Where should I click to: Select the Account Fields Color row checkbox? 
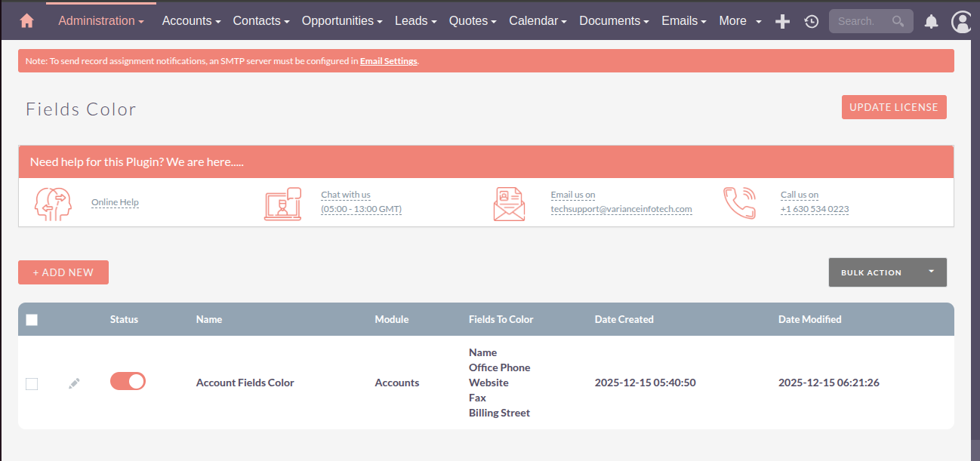(x=32, y=384)
